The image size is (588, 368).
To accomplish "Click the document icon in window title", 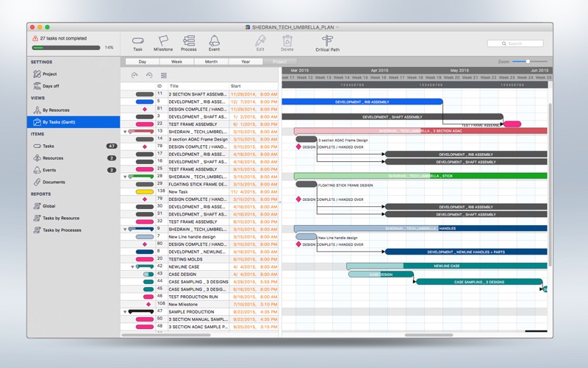I will click(248, 27).
